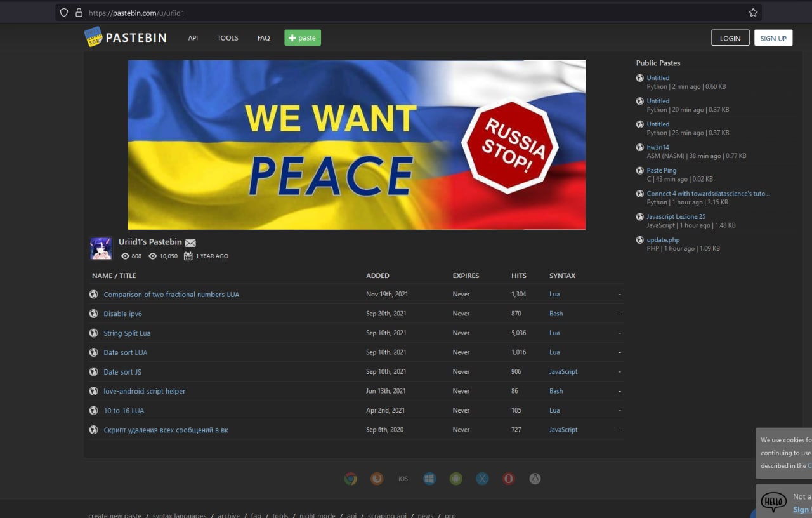812x518 pixels.
Task: Open the Untitled paste from 2 min ago
Action: tap(658, 78)
